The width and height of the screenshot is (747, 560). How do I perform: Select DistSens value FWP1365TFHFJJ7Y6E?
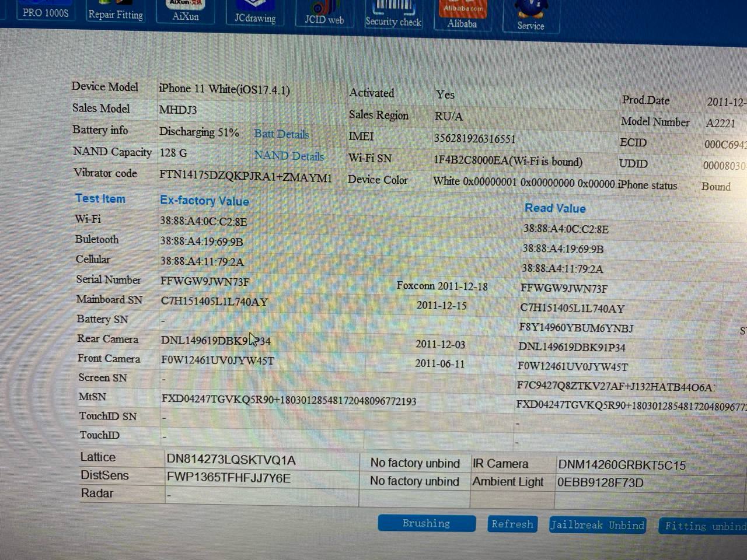[x=228, y=478]
